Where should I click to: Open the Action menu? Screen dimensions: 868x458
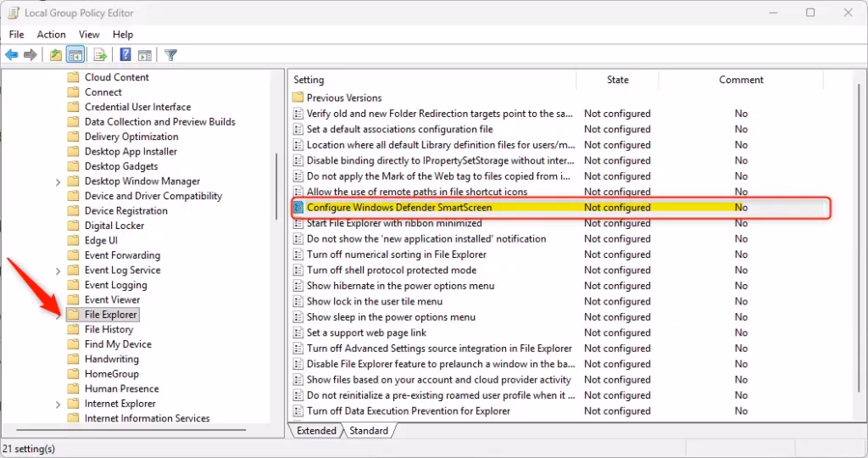51,34
